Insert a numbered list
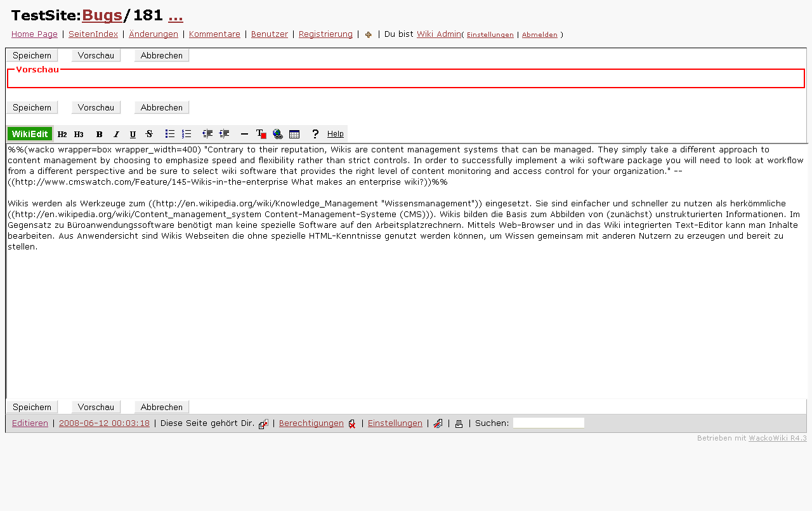This screenshot has width=812, height=511. (187, 134)
